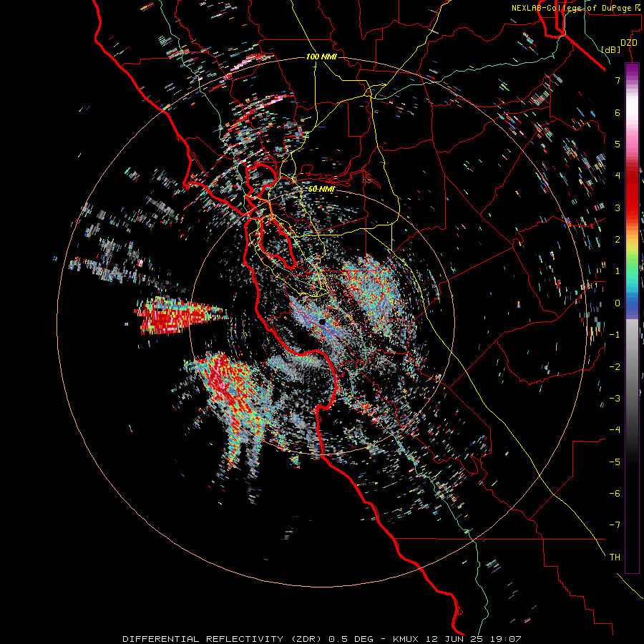Click the scale value 5 on legend

point(618,144)
